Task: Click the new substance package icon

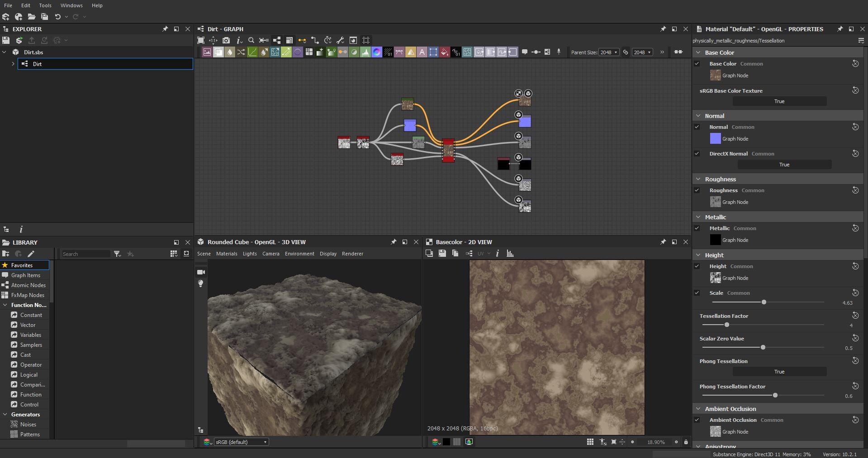Action: (x=6, y=17)
